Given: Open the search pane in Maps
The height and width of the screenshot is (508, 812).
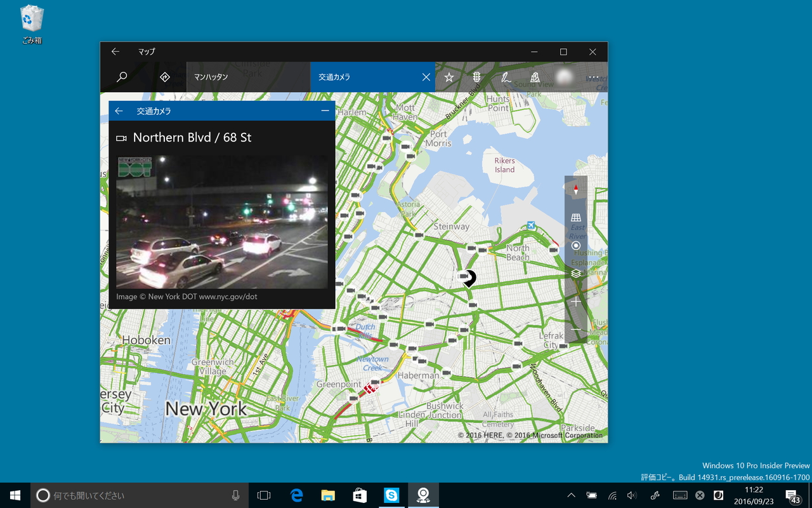Looking at the screenshot, I should point(122,77).
